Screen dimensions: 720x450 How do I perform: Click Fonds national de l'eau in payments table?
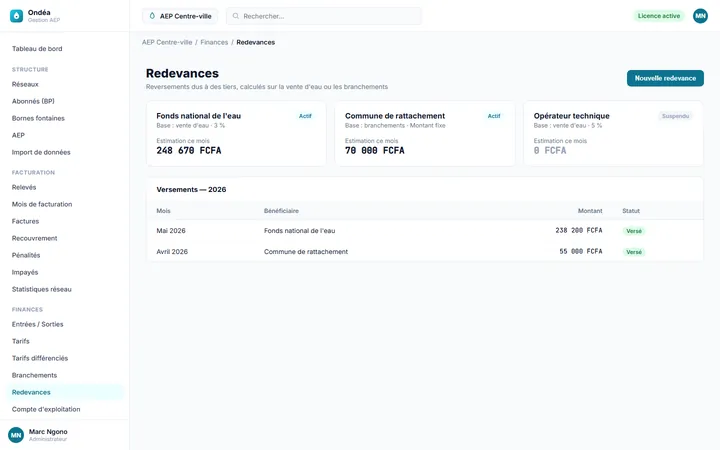tap(299, 231)
